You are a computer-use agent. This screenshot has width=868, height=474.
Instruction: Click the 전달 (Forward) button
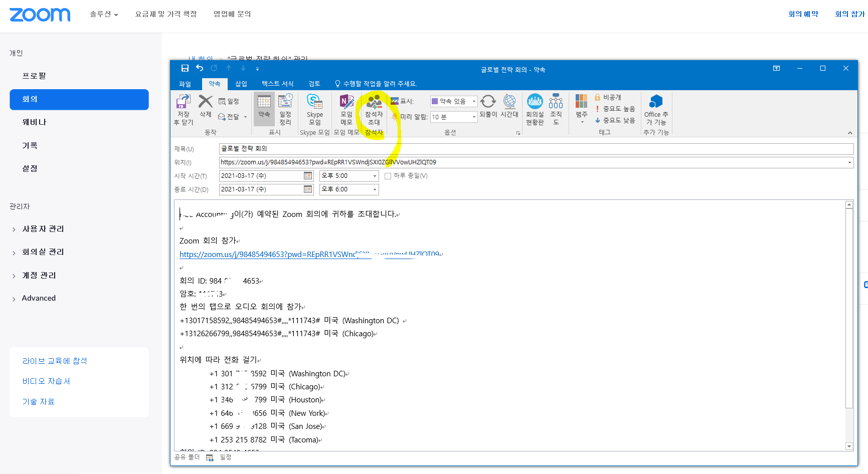(x=229, y=117)
